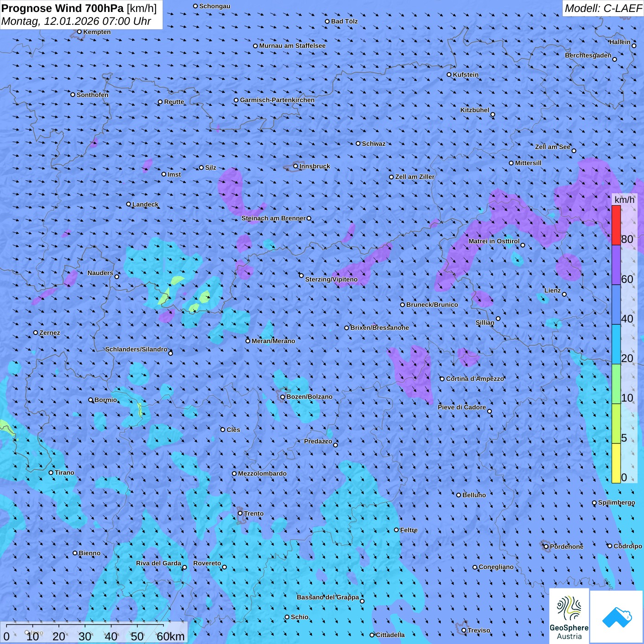This screenshot has width=644, height=644.
Task: Click the 'Feltre' label
Action: pyautogui.click(x=409, y=530)
